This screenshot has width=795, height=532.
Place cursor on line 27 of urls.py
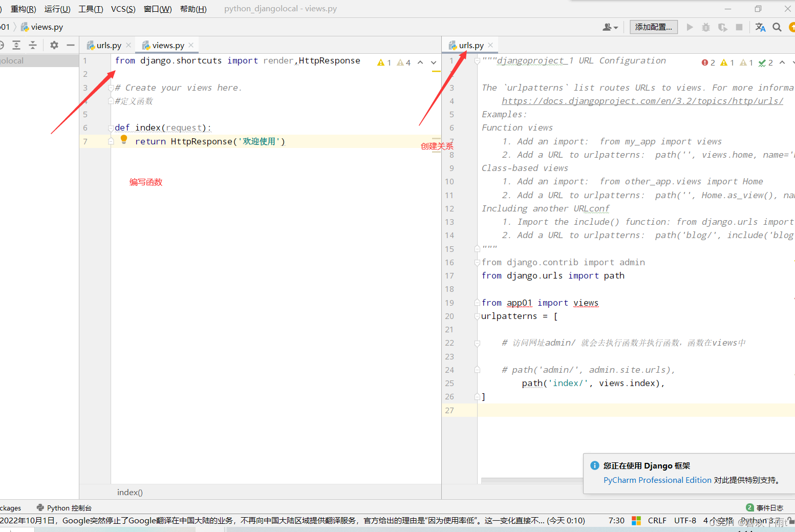pos(636,410)
